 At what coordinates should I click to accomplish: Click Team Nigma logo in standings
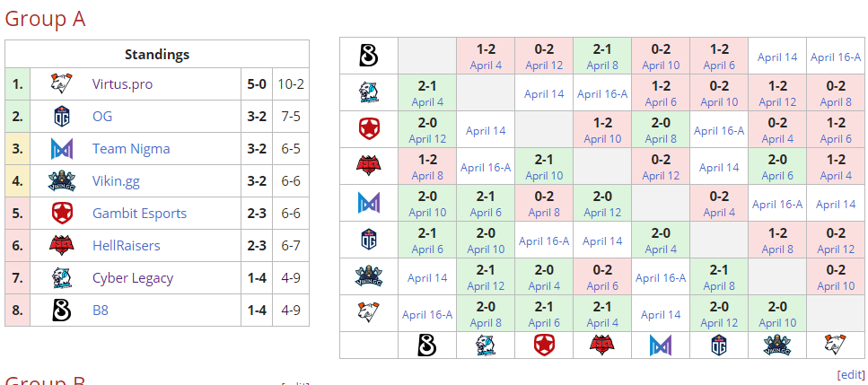pos(61,149)
